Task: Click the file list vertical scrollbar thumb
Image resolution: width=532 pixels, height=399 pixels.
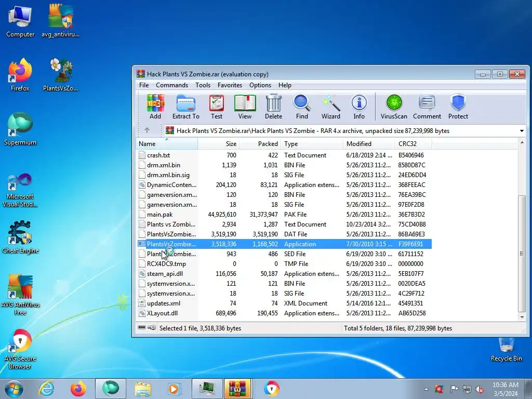Action: click(522, 254)
